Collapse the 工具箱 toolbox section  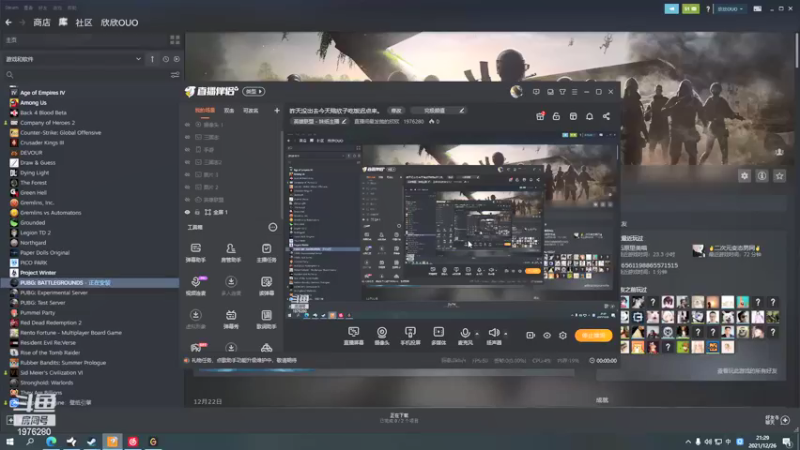(272, 227)
